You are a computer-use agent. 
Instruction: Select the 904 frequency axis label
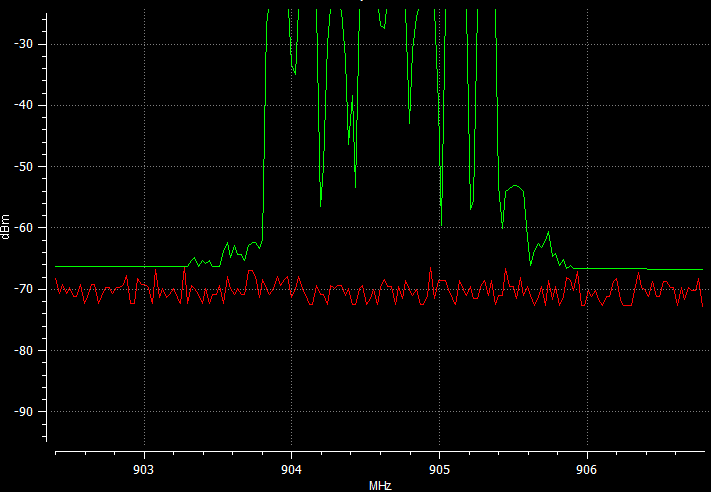click(292, 470)
